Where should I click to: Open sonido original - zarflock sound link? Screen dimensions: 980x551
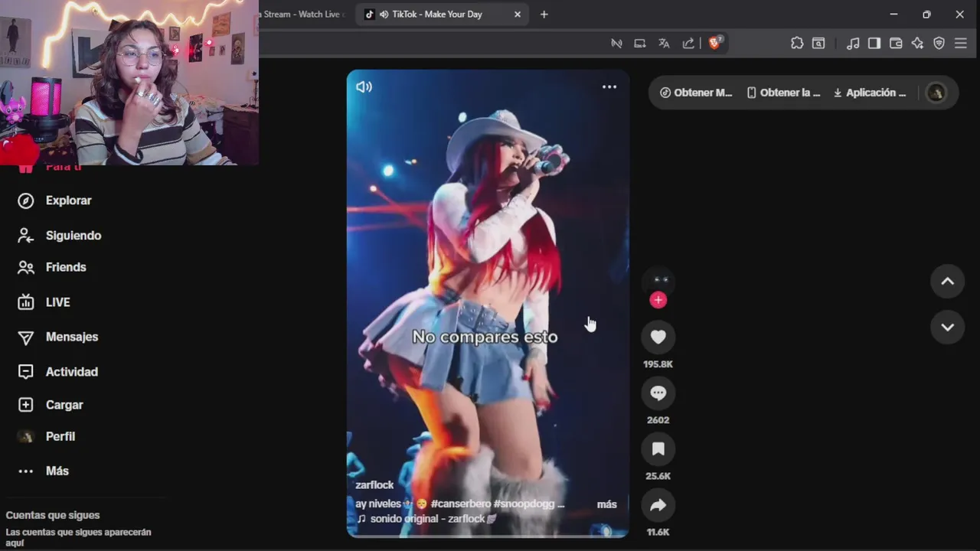(x=426, y=519)
